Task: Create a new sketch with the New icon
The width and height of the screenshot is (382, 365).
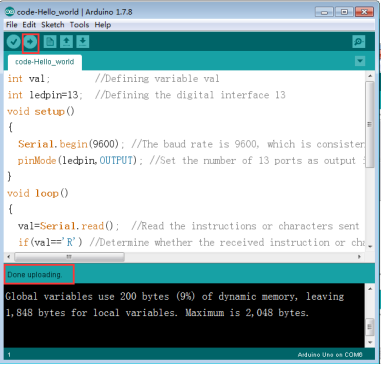Action: coord(50,42)
